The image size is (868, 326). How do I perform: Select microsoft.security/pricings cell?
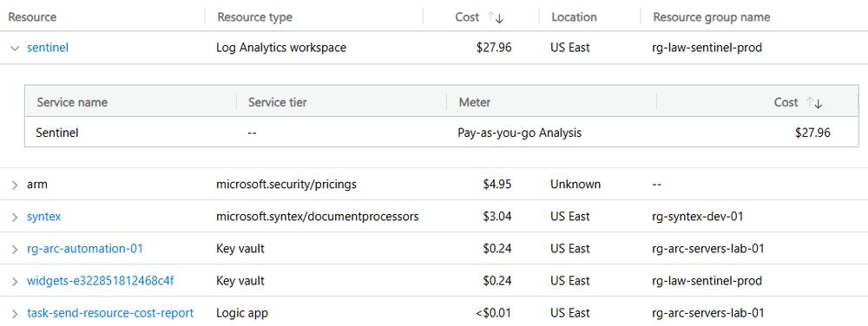click(286, 185)
